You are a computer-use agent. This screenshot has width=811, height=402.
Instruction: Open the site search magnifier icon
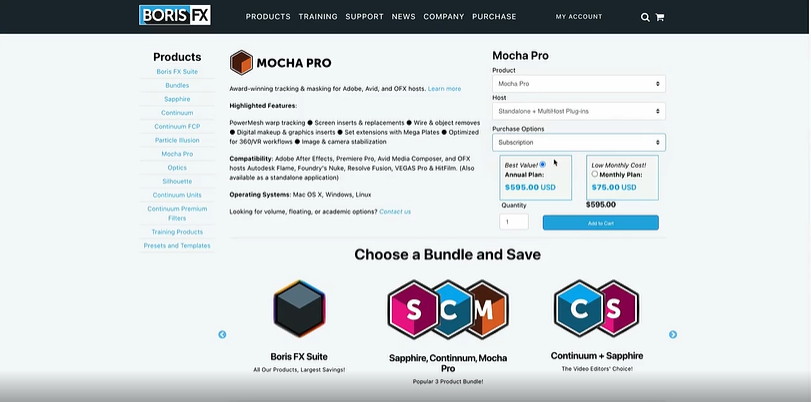click(x=645, y=17)
